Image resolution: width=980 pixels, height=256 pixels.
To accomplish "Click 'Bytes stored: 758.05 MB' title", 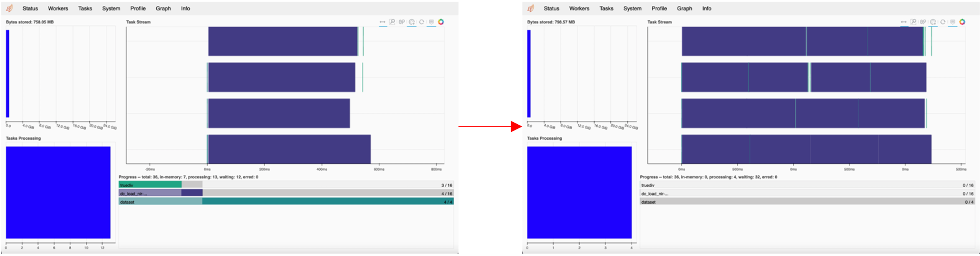I will [x=30, y=22].
